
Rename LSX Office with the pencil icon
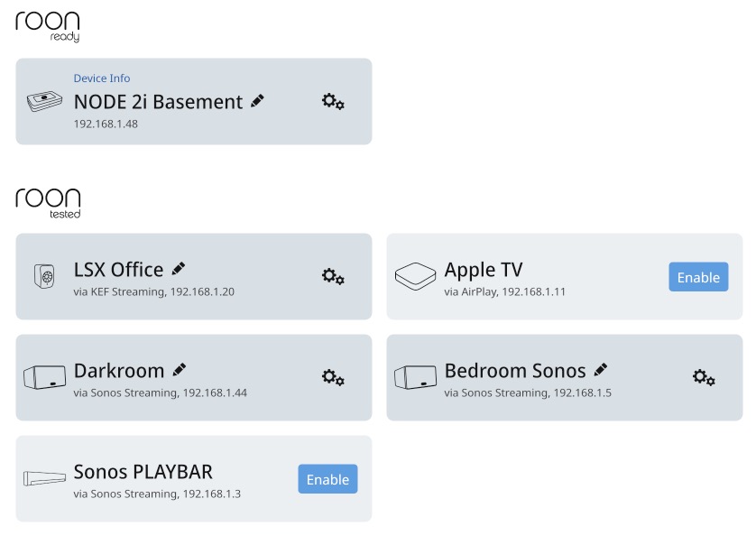pos(178,268)
